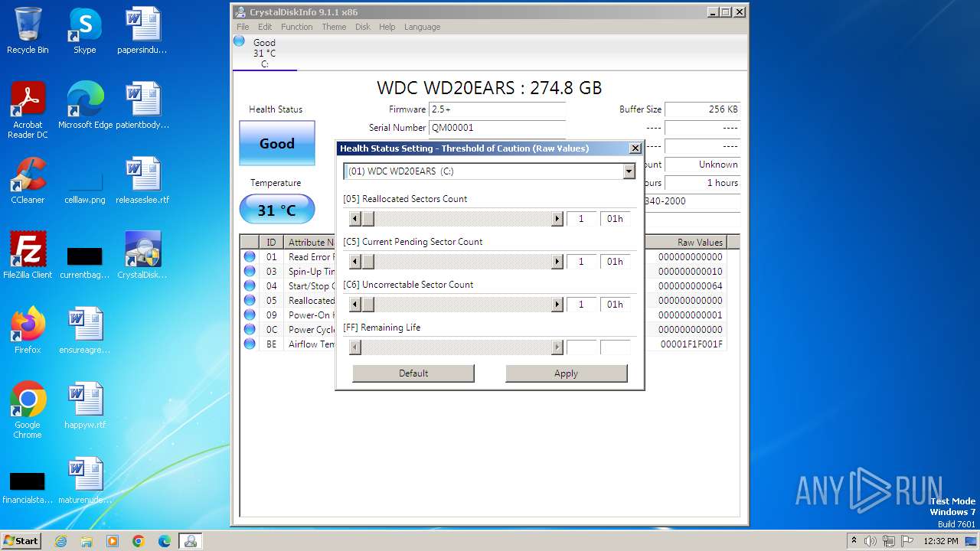Viewport: 980px width, 551px height.
Task: Select the maturenude... document icon
Action: (x=85, y=481)
